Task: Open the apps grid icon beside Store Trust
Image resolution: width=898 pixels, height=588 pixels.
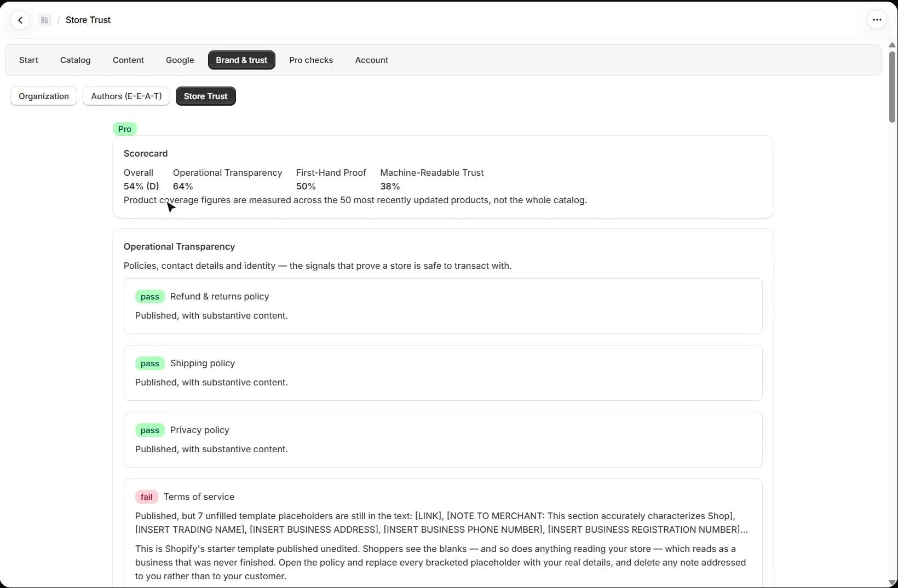Action: coord(45,20)
